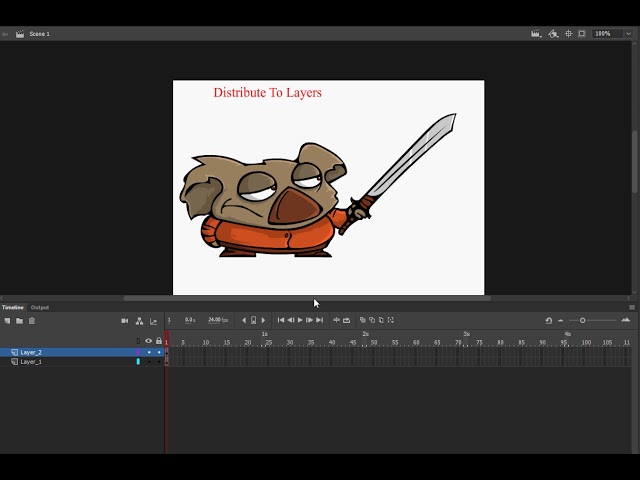Click the purple outline swatch of Layer_2
This screenshot has height=480, width=640.
pos(138,352)
